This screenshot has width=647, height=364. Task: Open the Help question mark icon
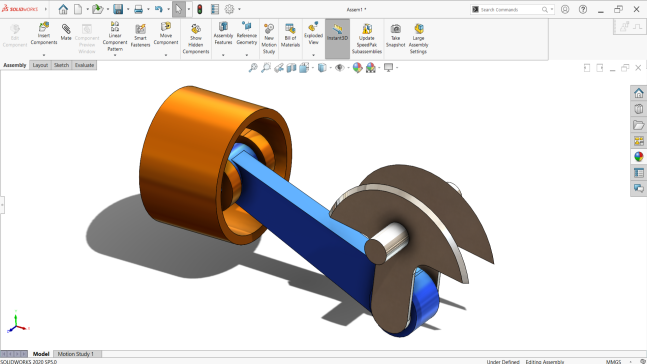click(x=583, y=9)
